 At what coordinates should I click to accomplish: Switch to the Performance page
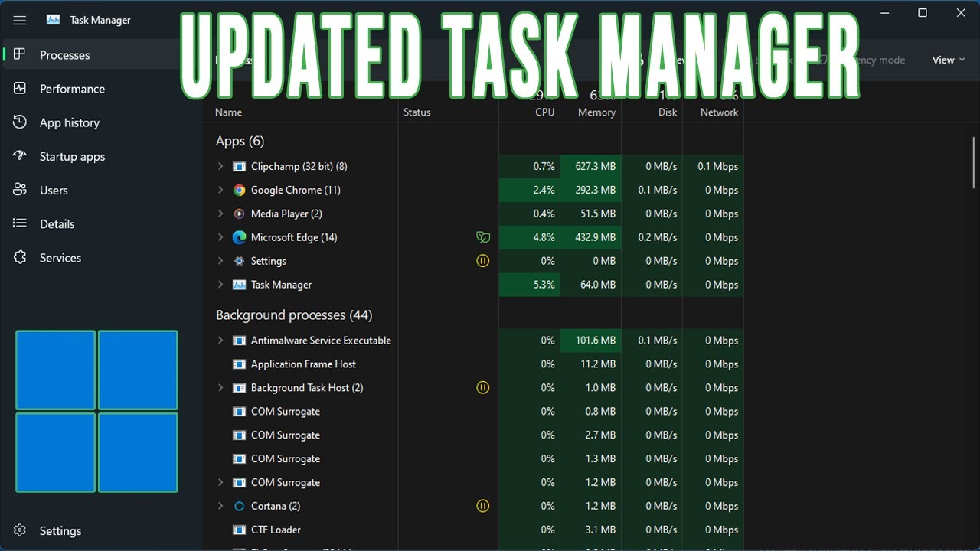tap(101, 89)
